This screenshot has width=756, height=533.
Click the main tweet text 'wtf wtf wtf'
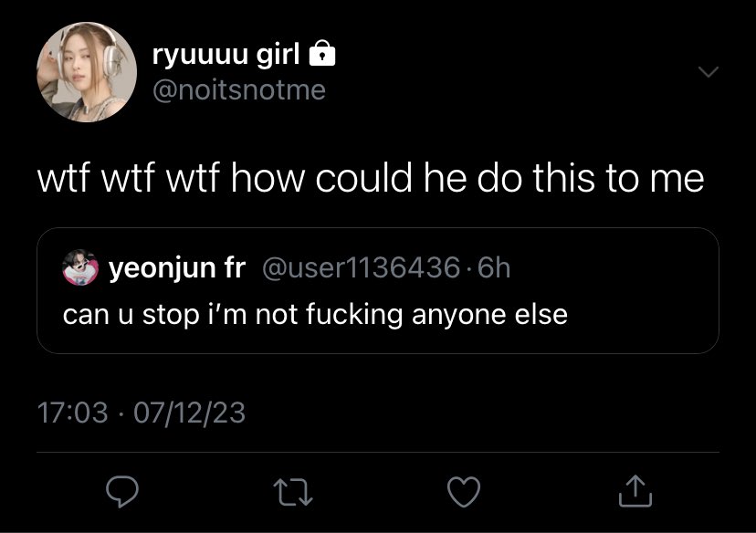click(128, 178)
